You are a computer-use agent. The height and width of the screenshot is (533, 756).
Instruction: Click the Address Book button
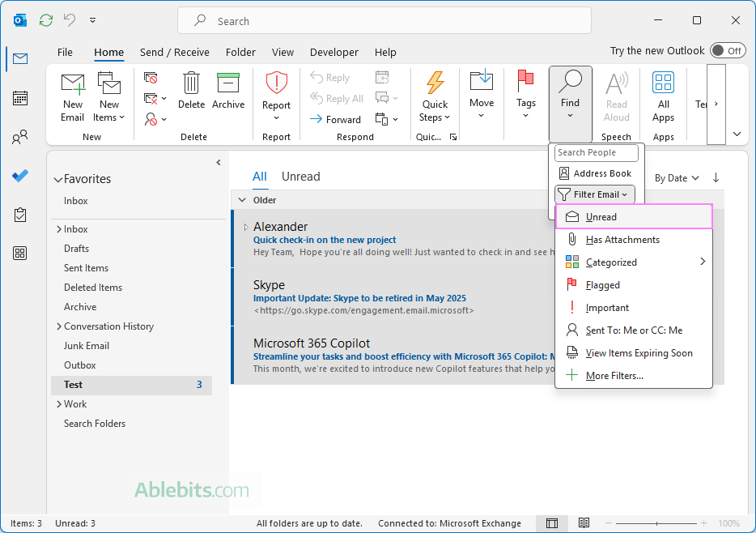pyautogui.click(x=595, y=173)
